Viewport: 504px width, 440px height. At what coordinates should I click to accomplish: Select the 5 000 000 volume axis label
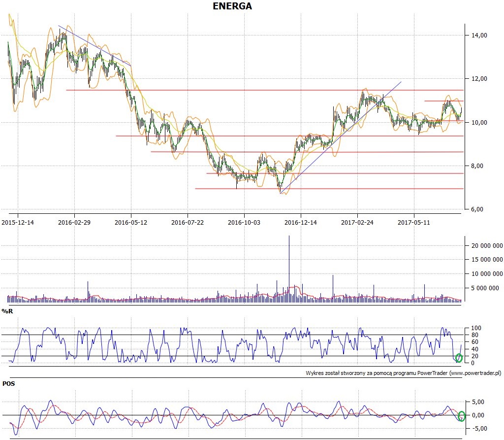(x=485, y=288)
